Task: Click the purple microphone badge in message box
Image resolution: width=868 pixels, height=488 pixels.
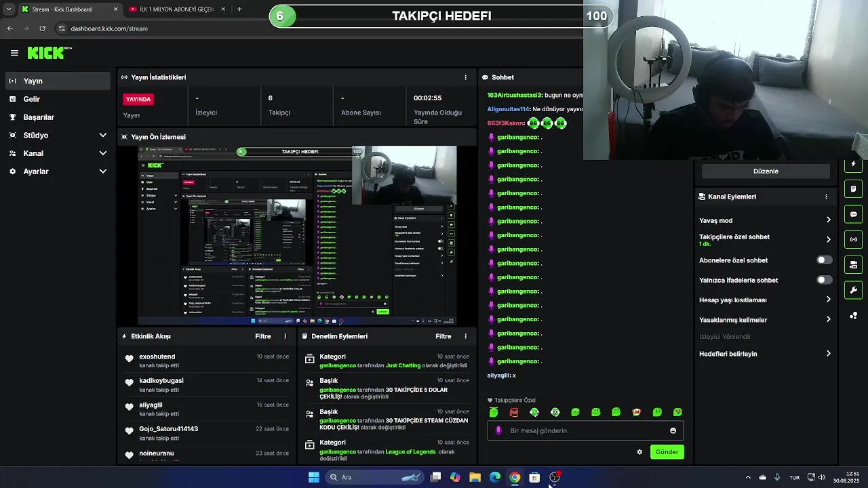Action: pos(498,430)
